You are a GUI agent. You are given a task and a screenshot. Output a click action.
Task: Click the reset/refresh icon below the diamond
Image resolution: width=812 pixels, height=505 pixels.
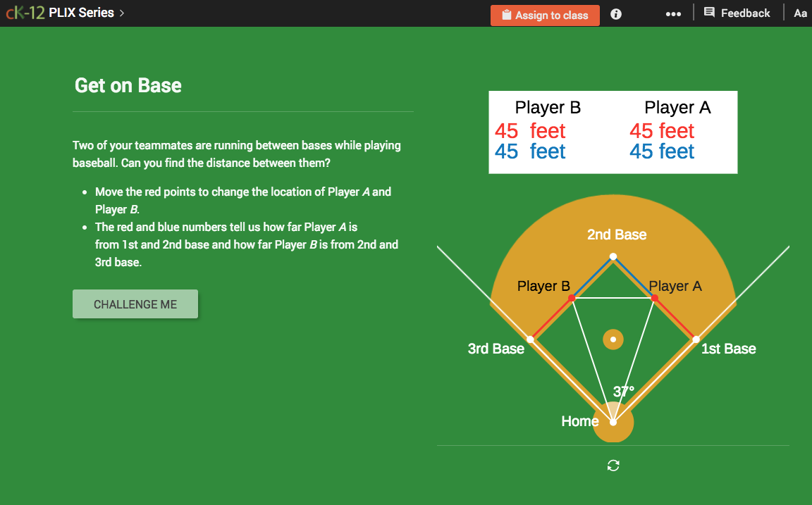[613, 466]
